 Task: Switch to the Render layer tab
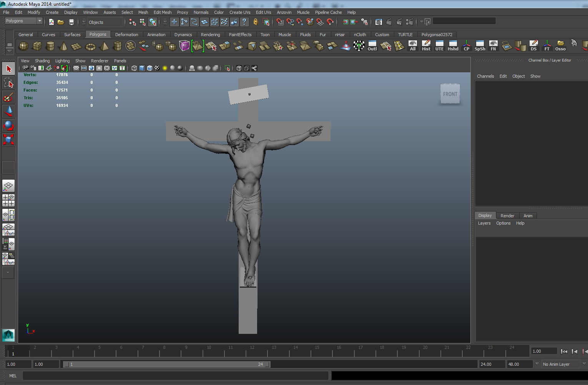click(507, 216)
